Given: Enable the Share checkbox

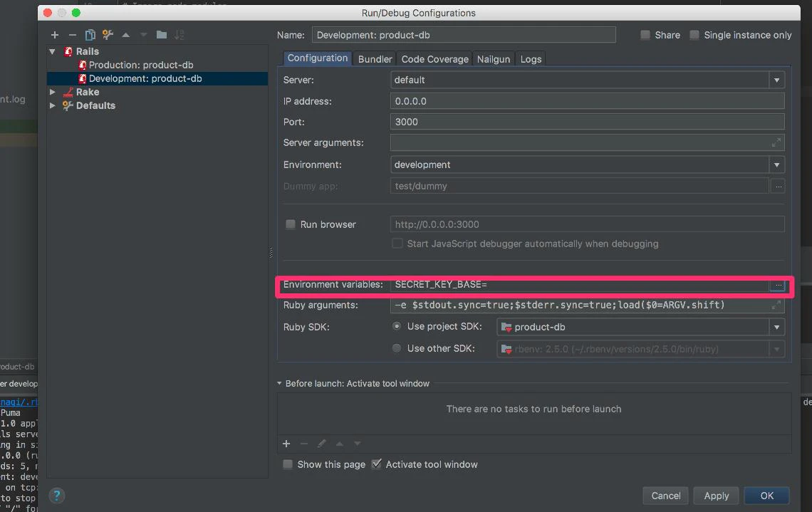Looking at the screenshot, I should (x=645, y=35).
